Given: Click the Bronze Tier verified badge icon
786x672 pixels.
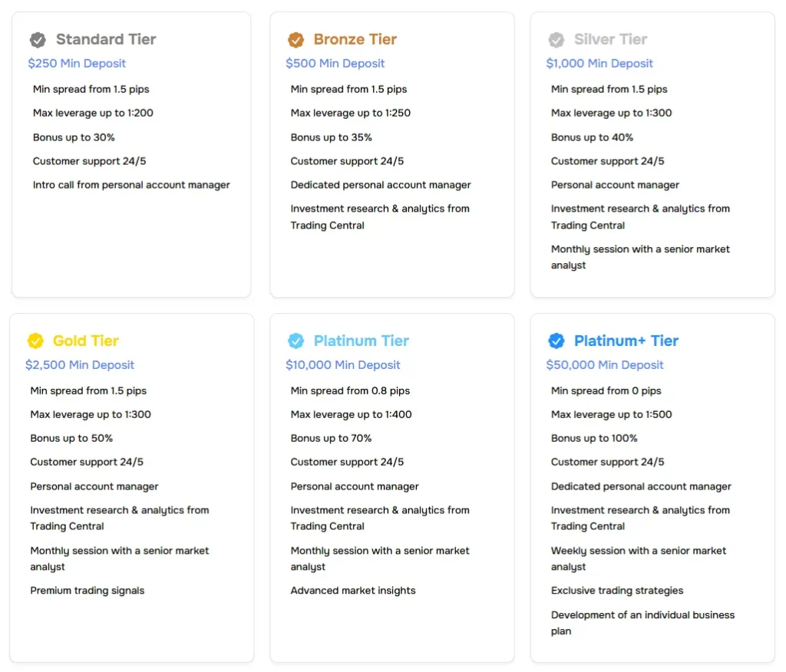Looking at the screenshot, I should click(x=296, y=40).
